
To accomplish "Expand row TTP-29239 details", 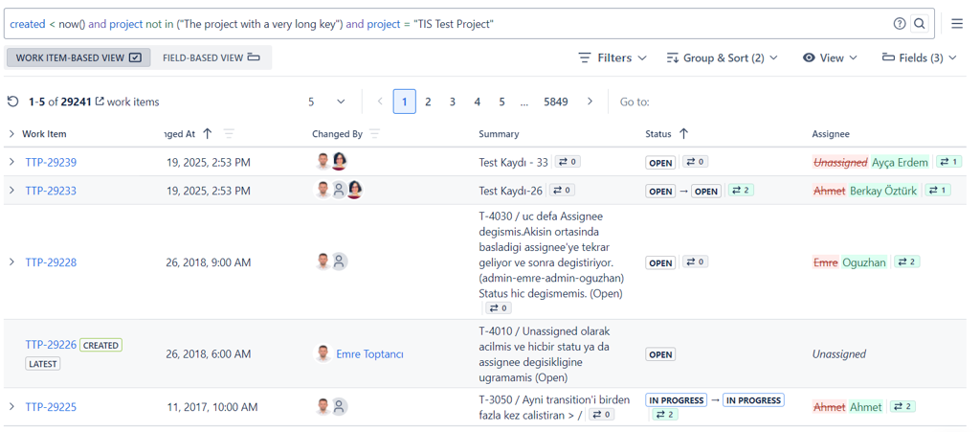I will (x=11, y=162).
